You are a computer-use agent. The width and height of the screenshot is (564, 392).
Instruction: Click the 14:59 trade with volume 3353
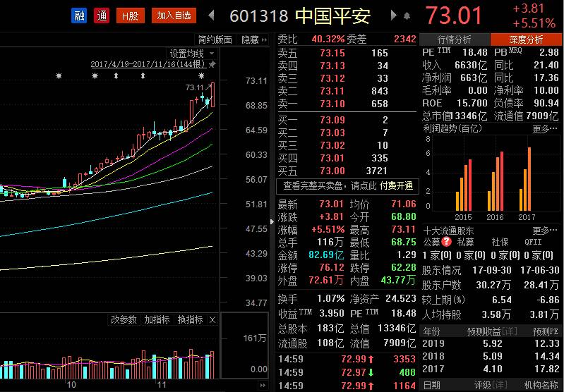click(x=347, y=359)
